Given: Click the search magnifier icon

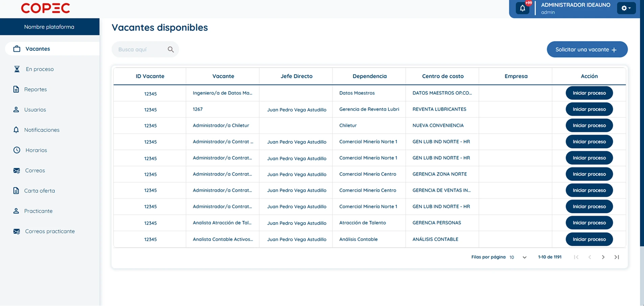Looking at the screenshot, I should [x=171, y=49].
